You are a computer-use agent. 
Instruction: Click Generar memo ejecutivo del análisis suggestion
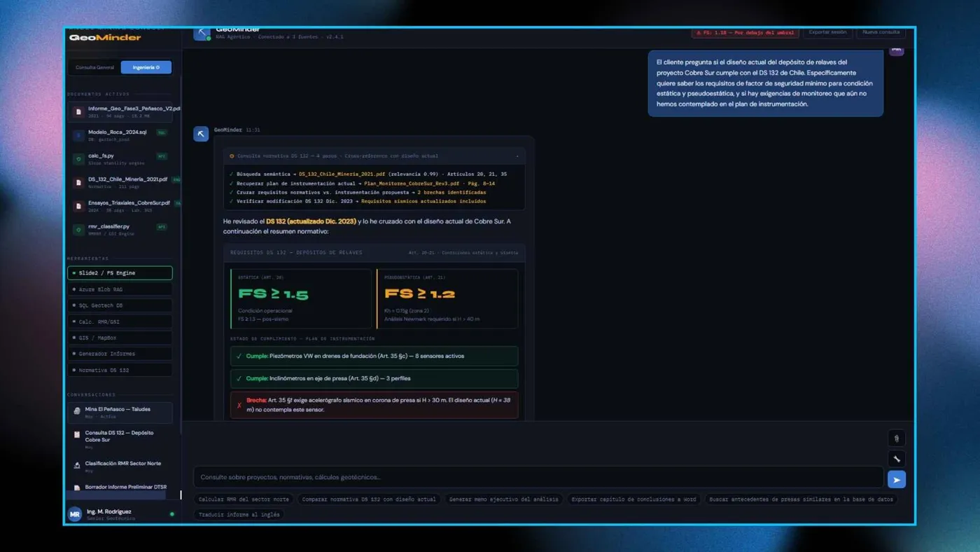(x=504, y=499)
